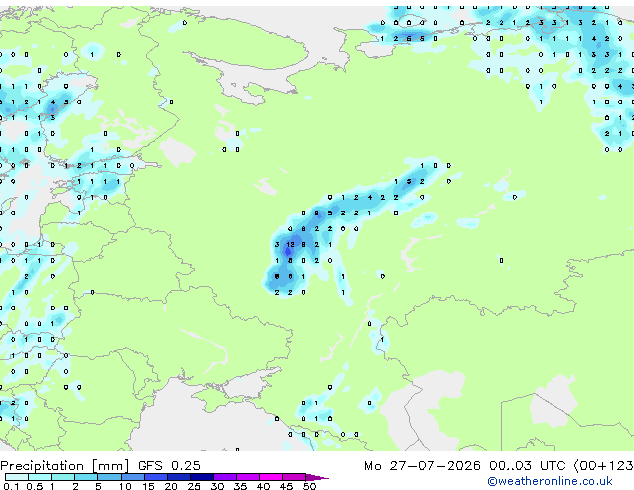Select the legend swatch between 45 and 50
This screenshot has height=490, width=634.
click(x=294, y=477)
